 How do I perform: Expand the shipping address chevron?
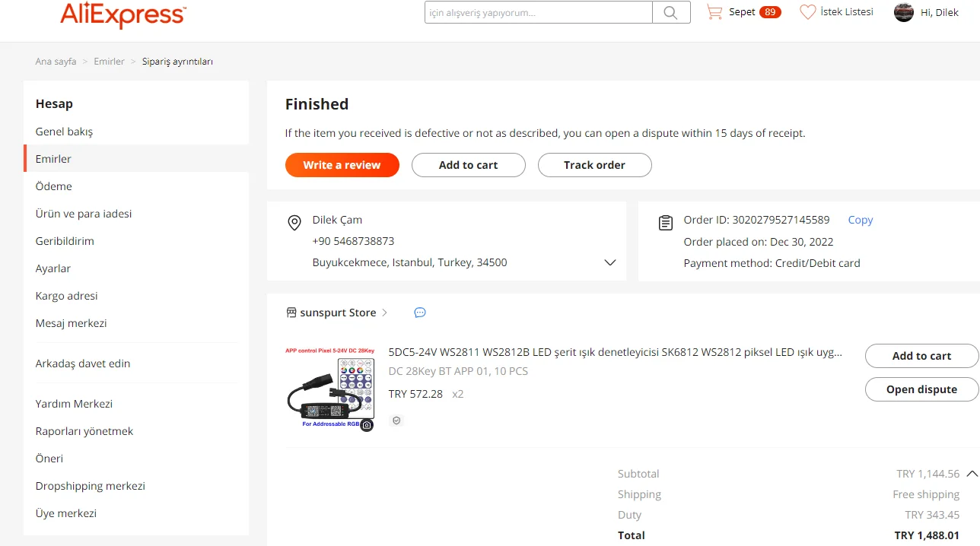click(x=609, y=262)
